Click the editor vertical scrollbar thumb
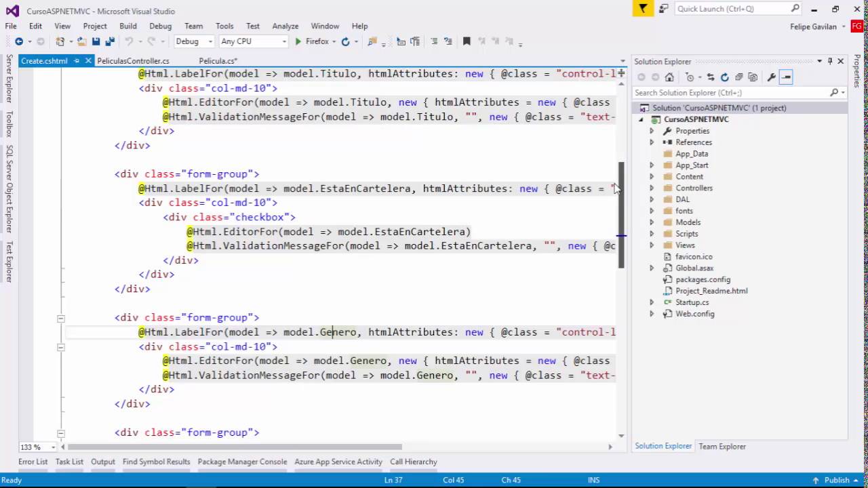The image size is (868, 488). pyautogui.click(x=620, y=215)
